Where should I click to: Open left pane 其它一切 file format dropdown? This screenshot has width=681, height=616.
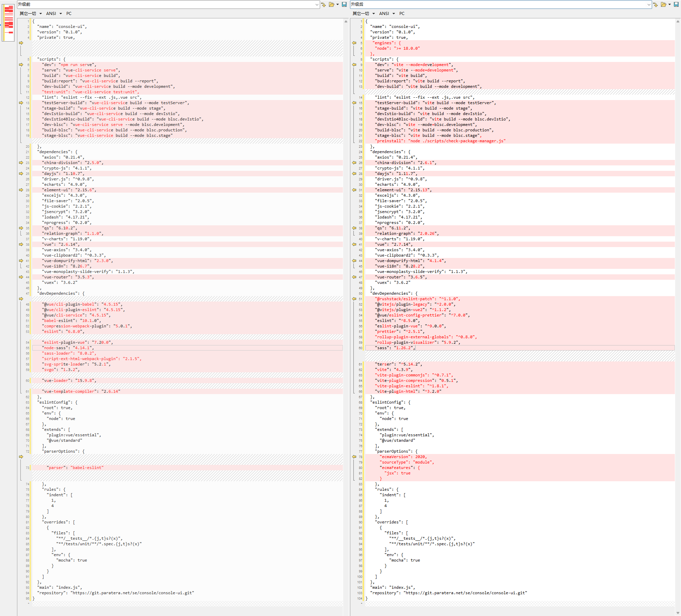click(x=31, y=14)
